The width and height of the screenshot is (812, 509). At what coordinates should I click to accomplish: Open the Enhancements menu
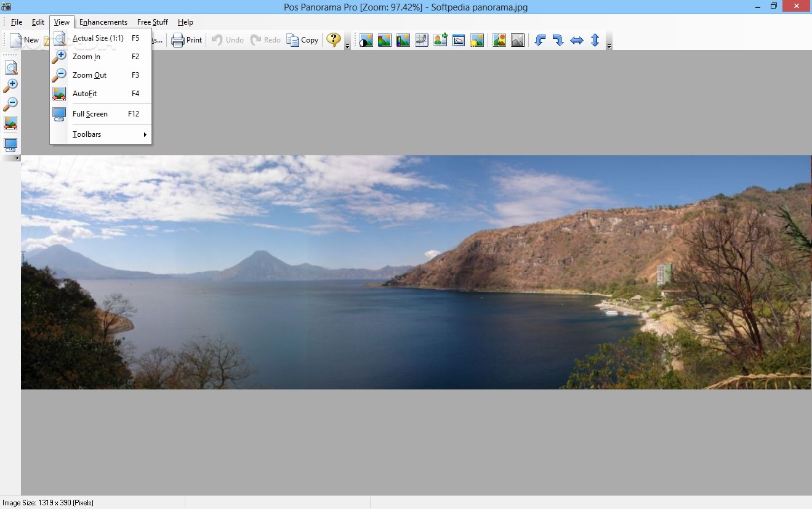click(x=103, y=22)
